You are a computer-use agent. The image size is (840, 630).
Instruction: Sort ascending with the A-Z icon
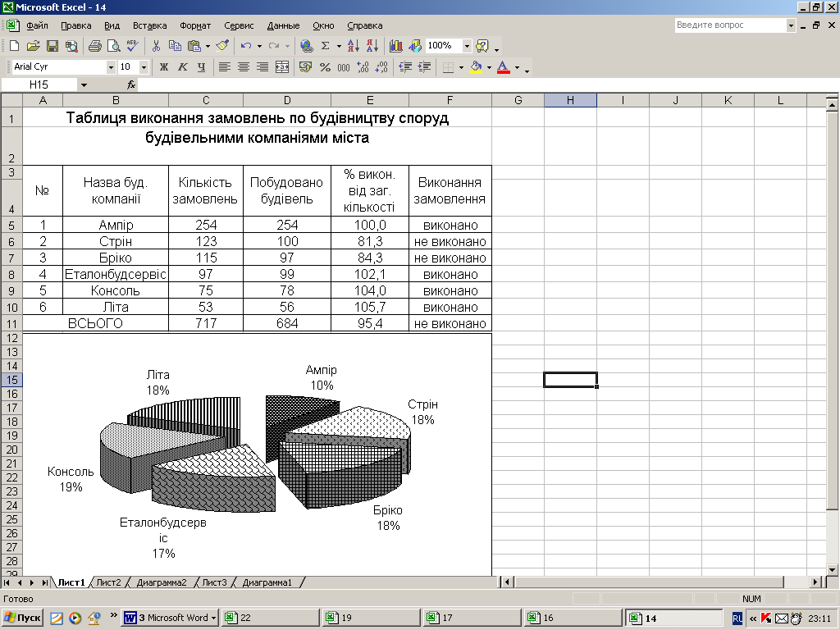(353, 46)
